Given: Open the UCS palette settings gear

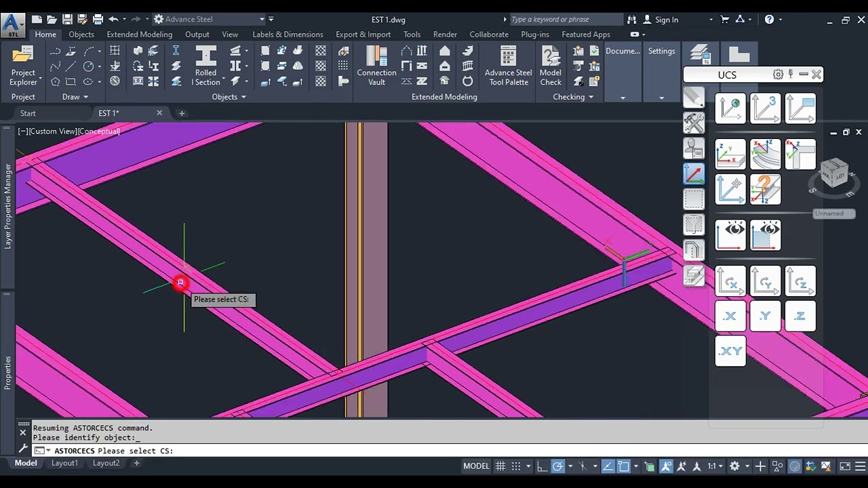Looking at the screenshot, I should [778, 75].
